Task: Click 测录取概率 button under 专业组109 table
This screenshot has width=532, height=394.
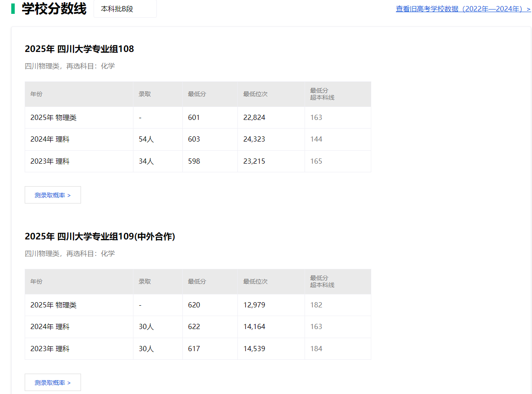Action: tap(52, 383)
